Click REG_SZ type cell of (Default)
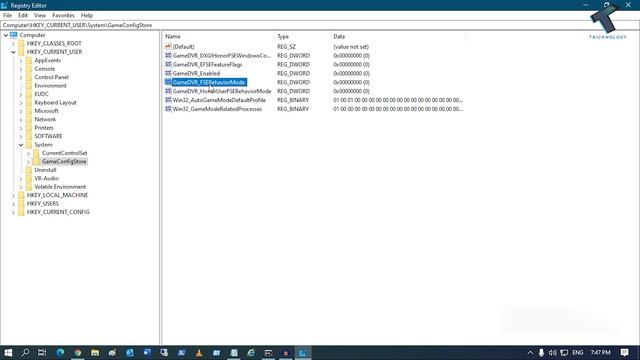640x360 pixels. 286,47
